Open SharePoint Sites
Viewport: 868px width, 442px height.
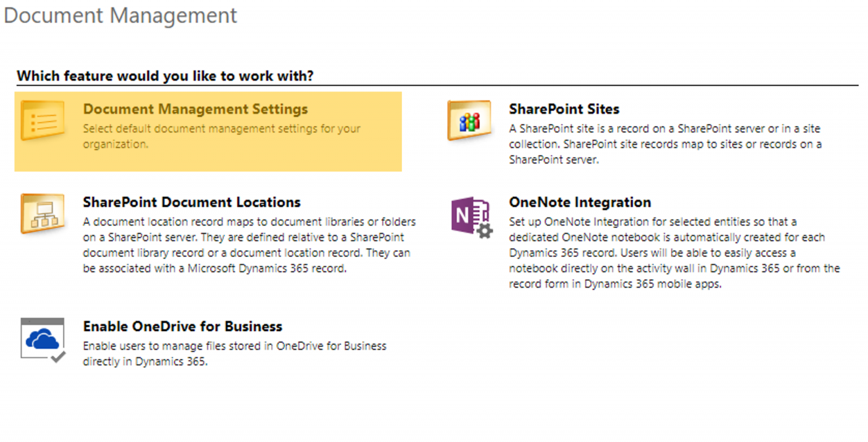click(563, 109)
